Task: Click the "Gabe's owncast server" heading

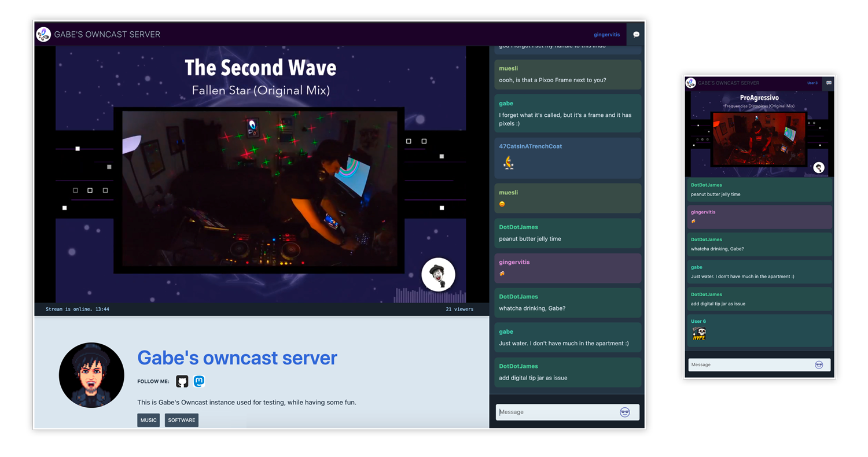Action: coord(237,358)
